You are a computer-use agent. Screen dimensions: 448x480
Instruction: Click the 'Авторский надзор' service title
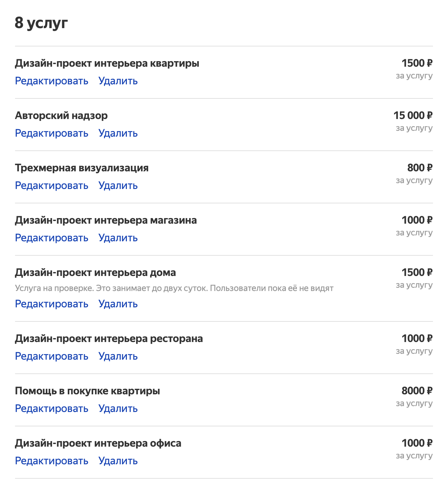click(x=61, y=116)
